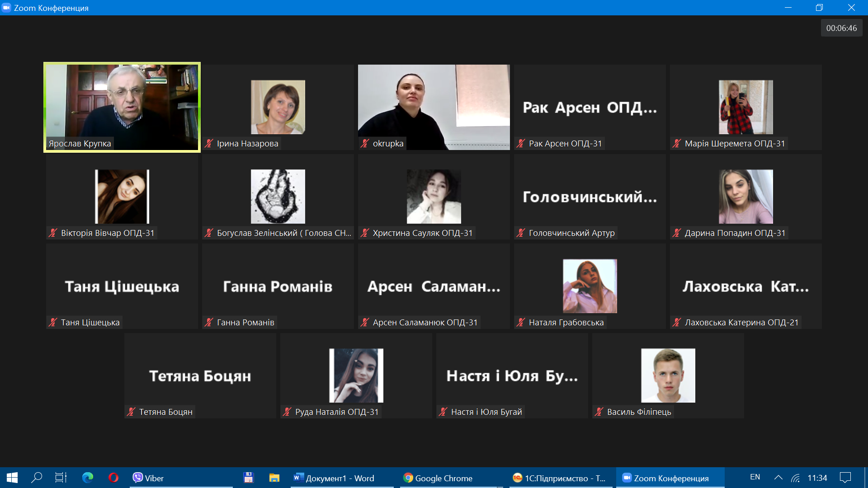Click the large Арсен Саламан... name

434,286
